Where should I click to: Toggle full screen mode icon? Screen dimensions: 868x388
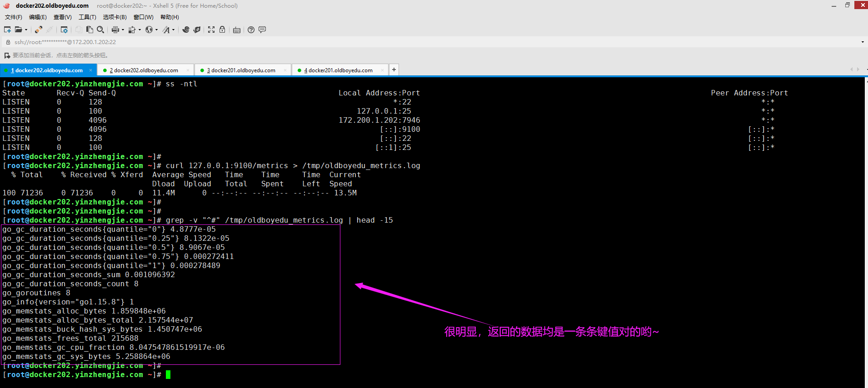pyautogui.click(x=211, y=30)
